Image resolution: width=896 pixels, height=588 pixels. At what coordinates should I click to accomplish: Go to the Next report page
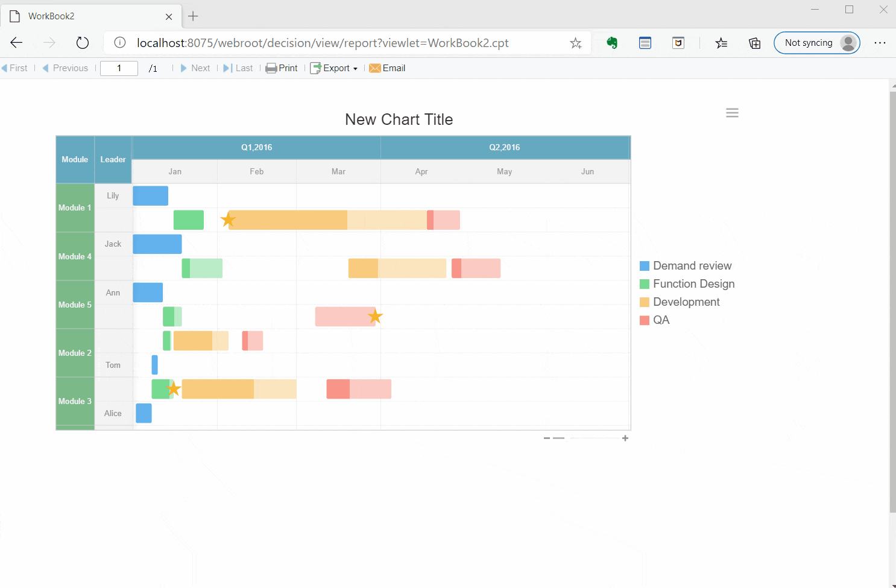pos(195,68)
